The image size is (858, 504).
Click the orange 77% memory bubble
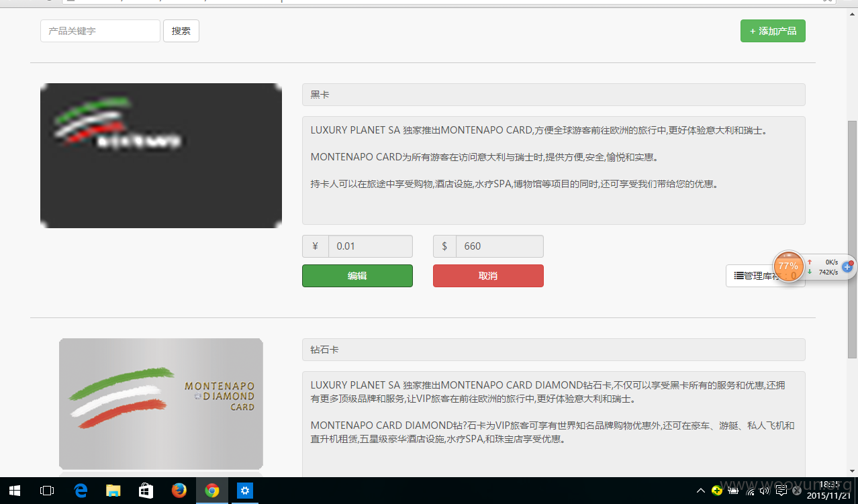[x=788, y=266]
